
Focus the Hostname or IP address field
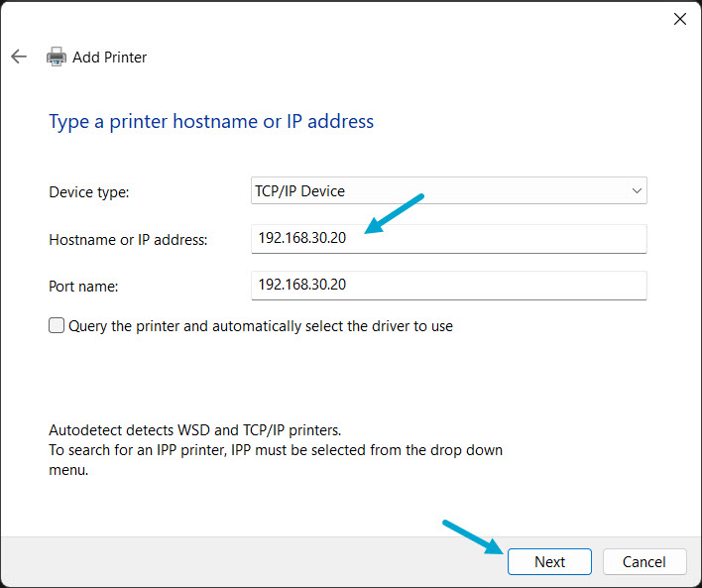click(448, 239)
